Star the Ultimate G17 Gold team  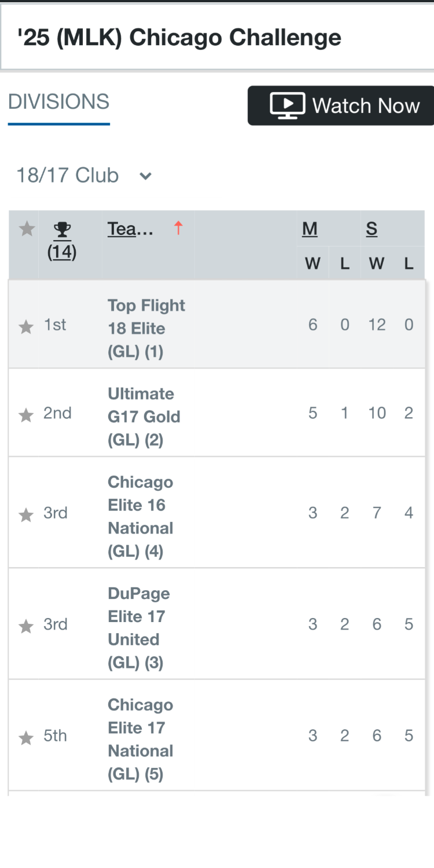(x=26, y=415)
